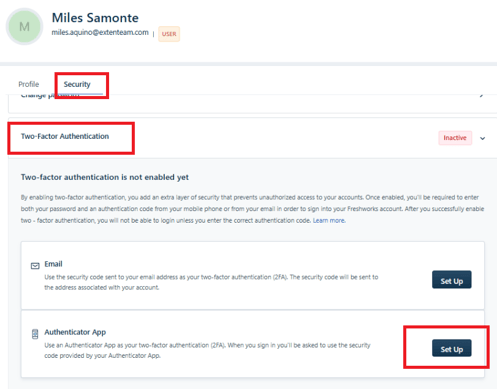Click the Miles Samonte name heading

click(95, 18)
